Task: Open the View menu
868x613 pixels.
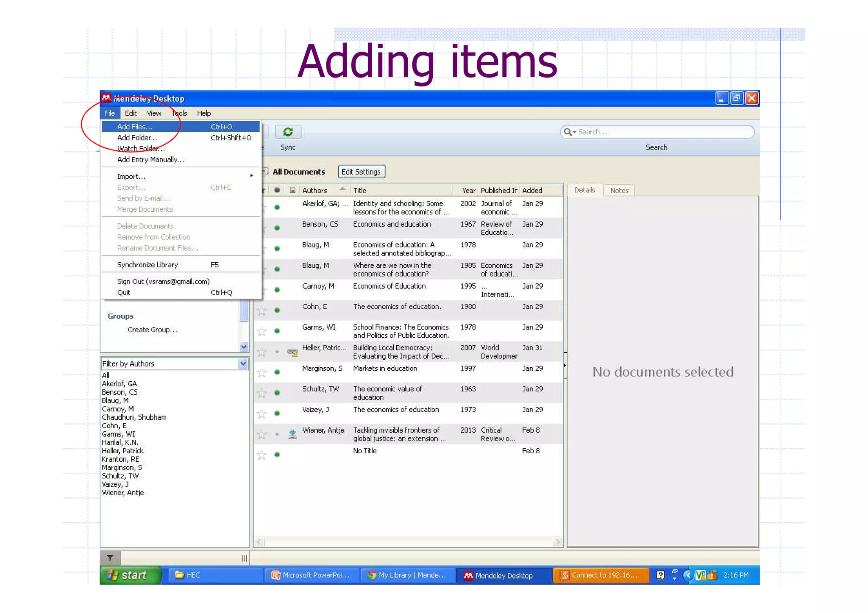Action: tap(154, 113)
